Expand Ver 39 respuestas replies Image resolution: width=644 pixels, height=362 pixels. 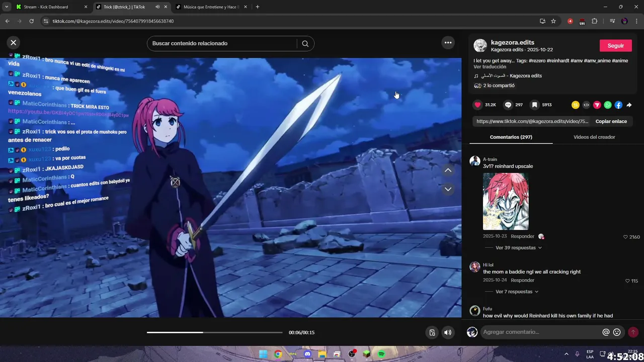(x=518, y=248)
